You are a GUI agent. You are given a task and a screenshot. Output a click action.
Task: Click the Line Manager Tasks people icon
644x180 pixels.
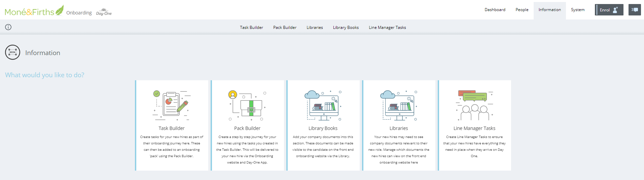pyautogui.click(x=474, y=105)
